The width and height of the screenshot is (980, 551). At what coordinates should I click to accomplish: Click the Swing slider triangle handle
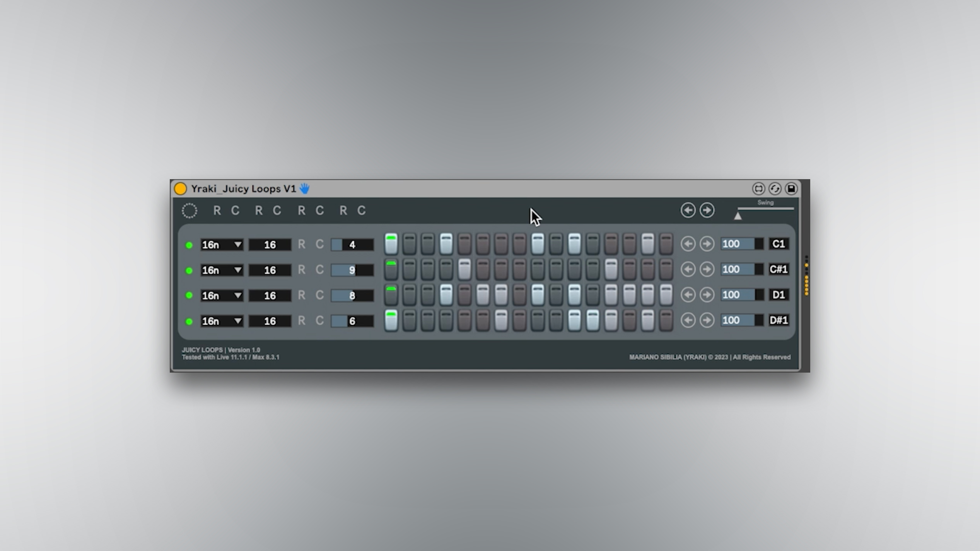(x=738, y=216)
